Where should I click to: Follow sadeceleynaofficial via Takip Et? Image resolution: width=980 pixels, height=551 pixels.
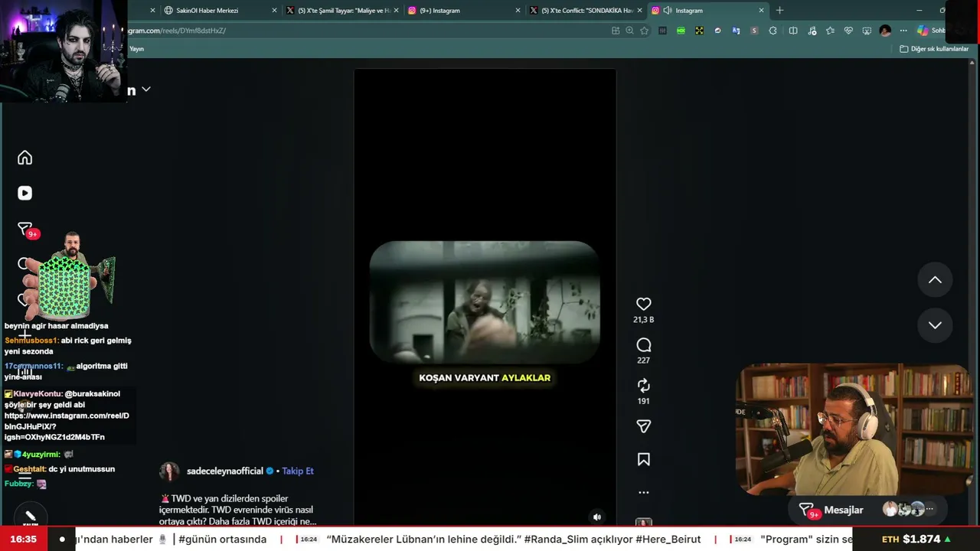(x=298, y=471)
